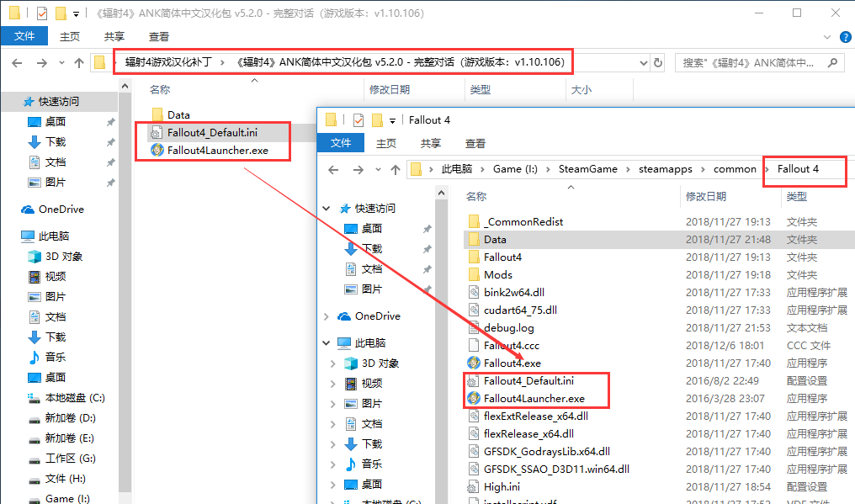Click the 辐射4游戏汉化补丁 breadcrumb segment
Screen dimensions: 855x504
pyautogui.click(x=168, y=62)
